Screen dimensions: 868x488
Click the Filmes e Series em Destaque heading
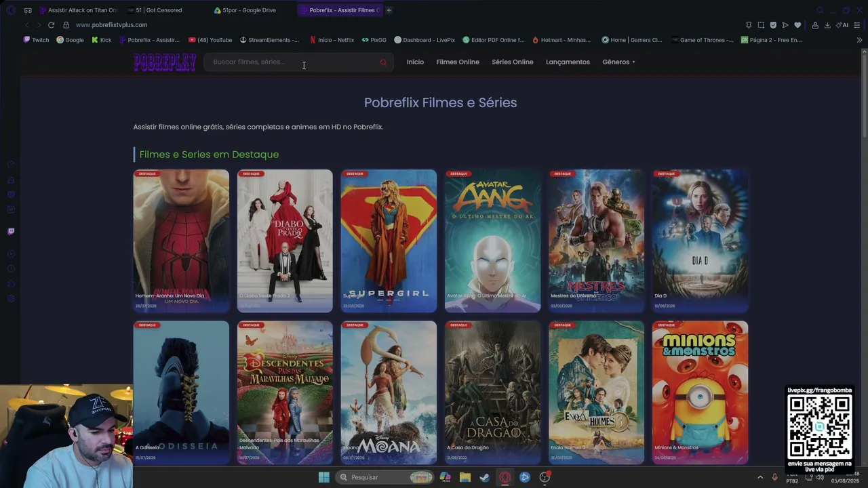tap(209, 155)
